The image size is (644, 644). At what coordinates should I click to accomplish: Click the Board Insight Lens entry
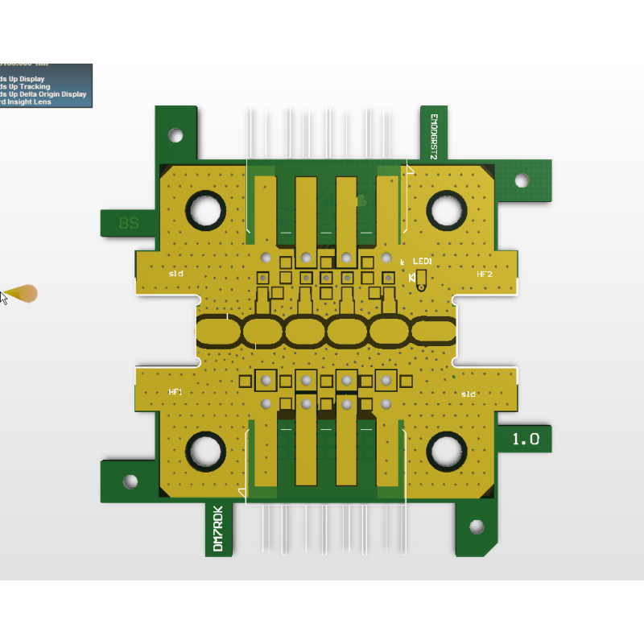(x=26, y=102)
